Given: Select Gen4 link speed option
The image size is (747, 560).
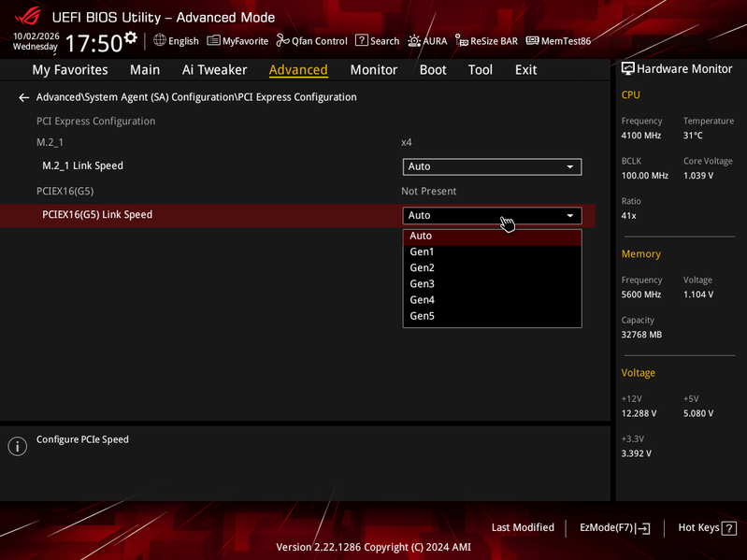Looking at the screenshot, I should 492,300.
